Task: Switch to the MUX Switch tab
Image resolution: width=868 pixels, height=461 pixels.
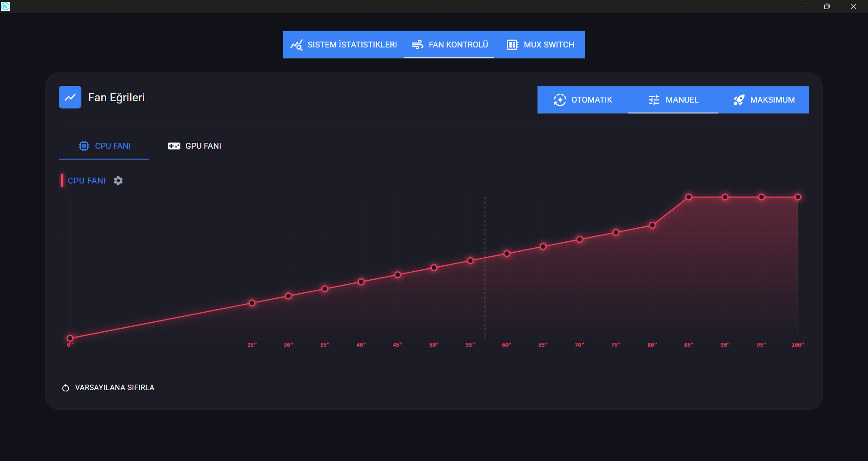Action: pyautogui.click(x=539, y=45)
